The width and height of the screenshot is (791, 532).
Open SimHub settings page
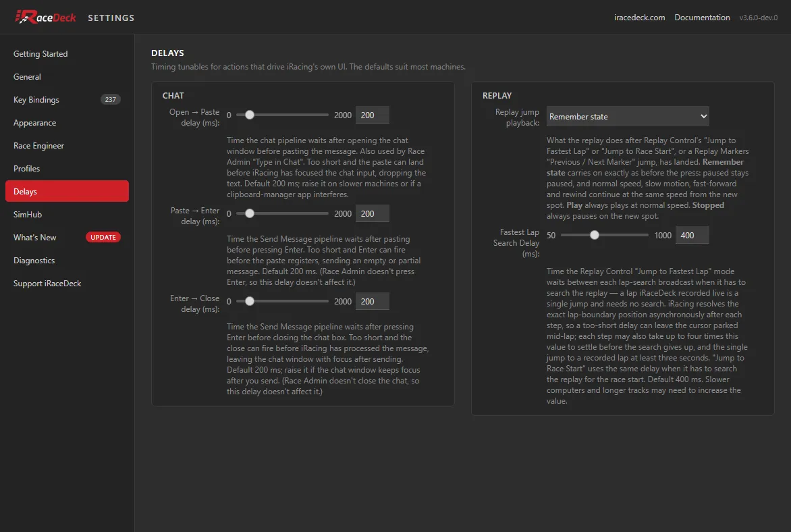tap(67, 215)
